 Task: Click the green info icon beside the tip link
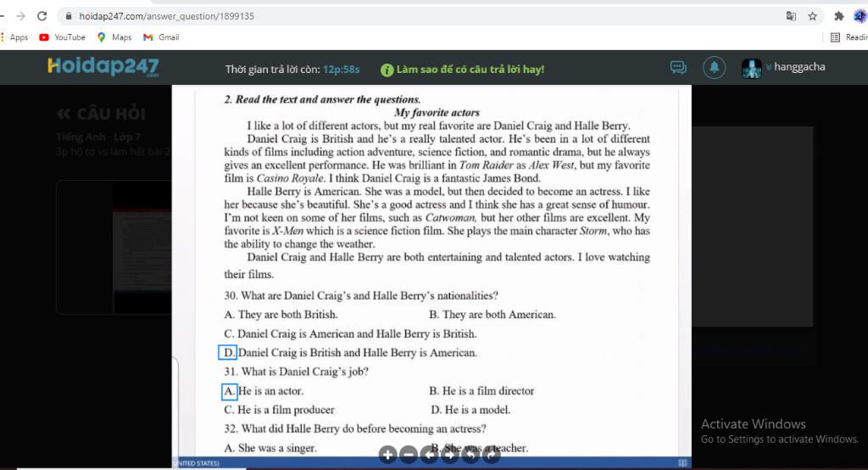coord(387,70)
